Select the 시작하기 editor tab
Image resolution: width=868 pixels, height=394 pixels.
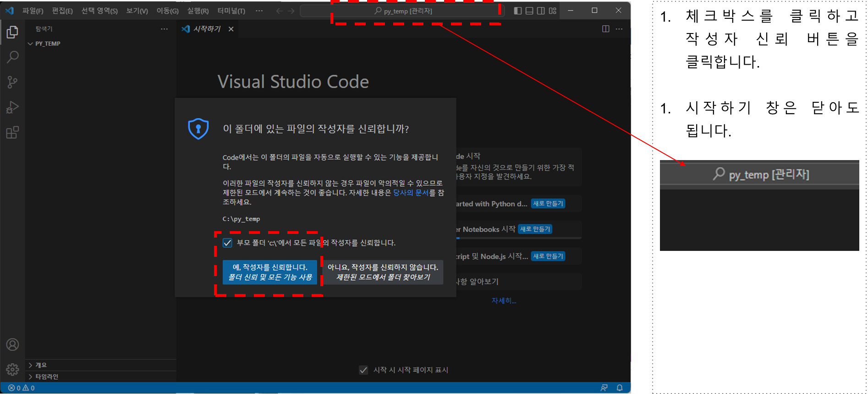point(207,29)
